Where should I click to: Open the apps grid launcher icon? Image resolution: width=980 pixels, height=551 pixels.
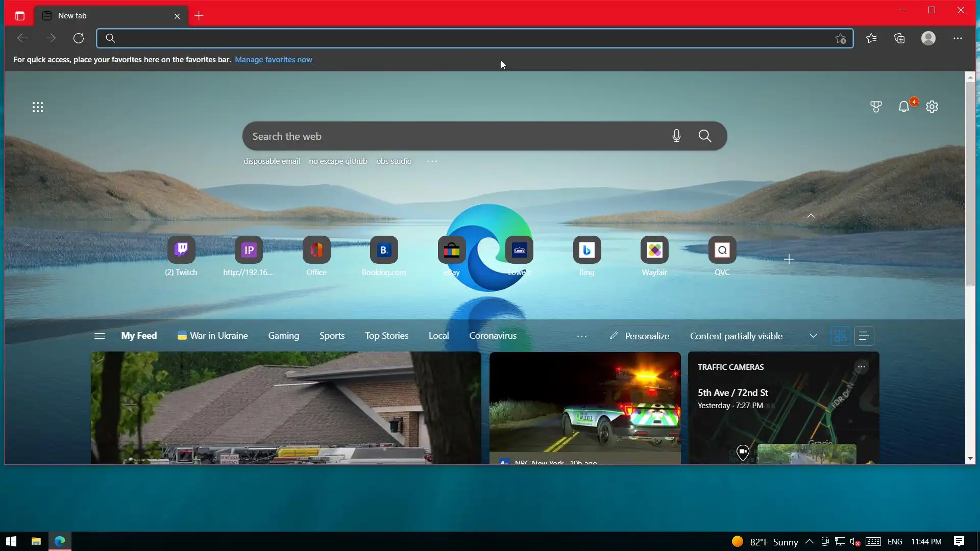(38, 107)
